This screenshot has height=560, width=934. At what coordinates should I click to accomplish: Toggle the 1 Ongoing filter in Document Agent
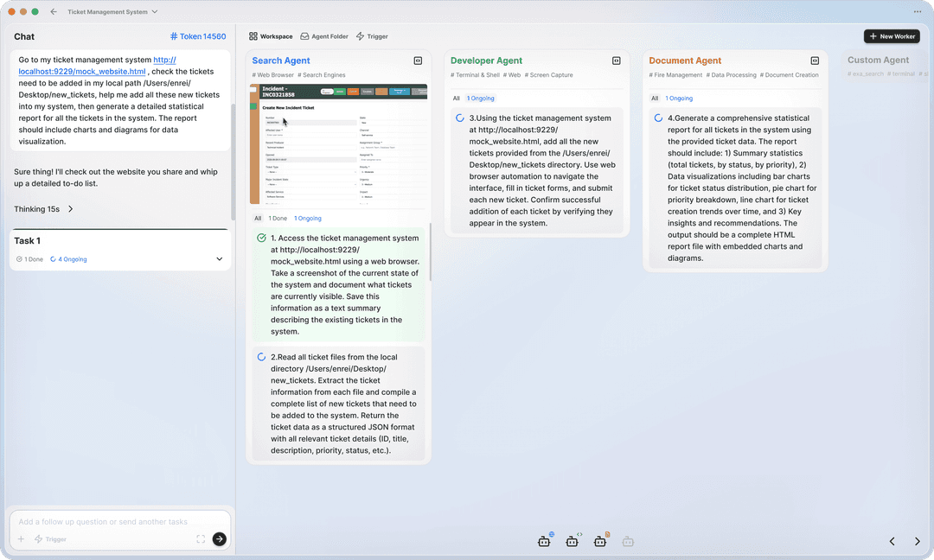[679, 98]
